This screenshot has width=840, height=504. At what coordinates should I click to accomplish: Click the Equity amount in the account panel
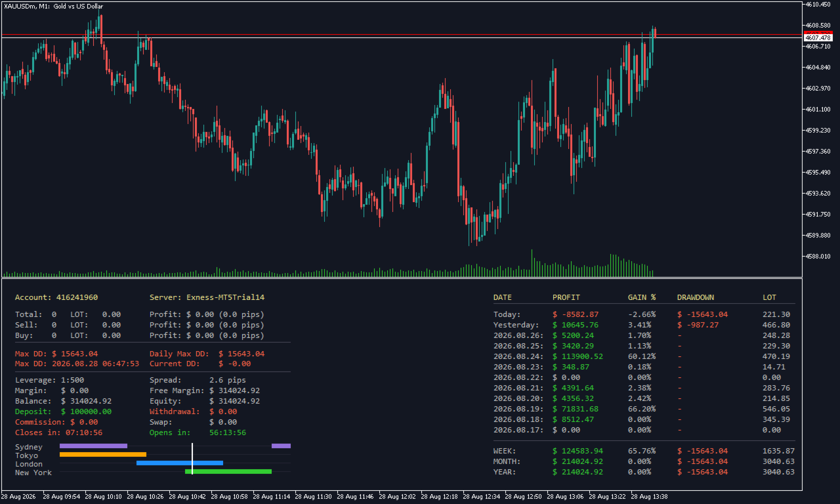(234, 401)
